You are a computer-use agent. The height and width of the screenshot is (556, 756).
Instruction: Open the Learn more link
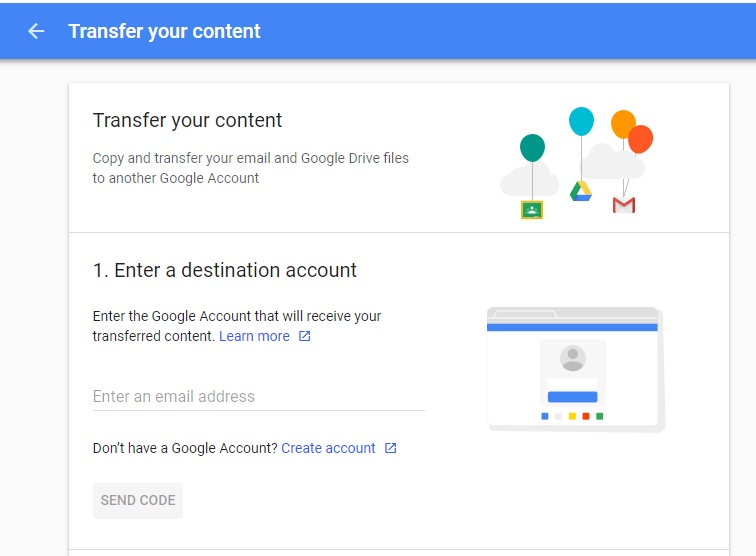point(255,336)
